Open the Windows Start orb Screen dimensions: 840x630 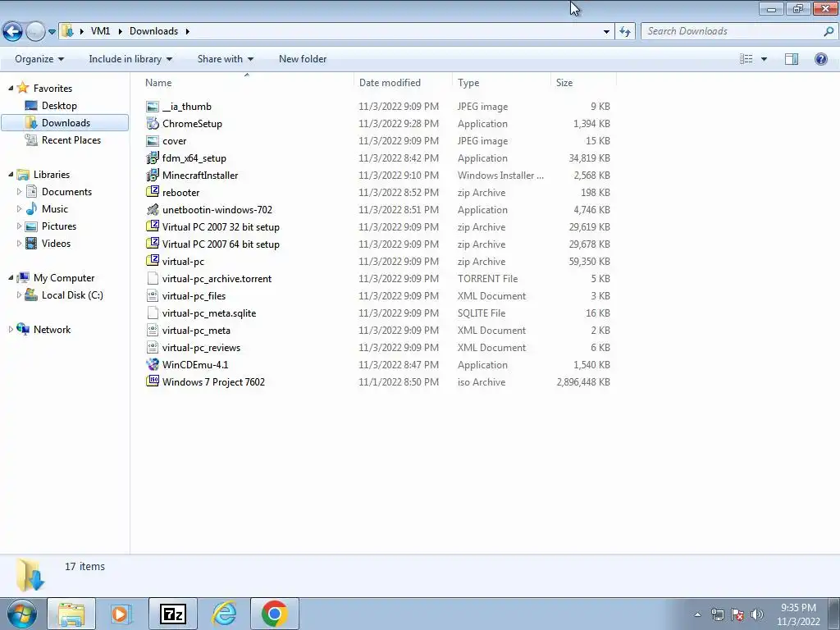tap(21, 614)
